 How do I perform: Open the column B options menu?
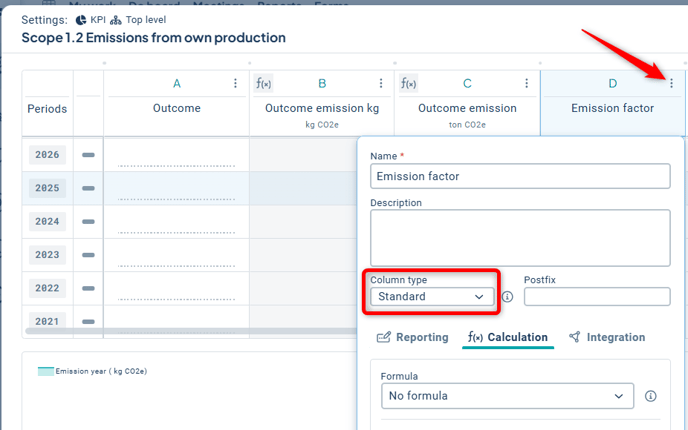(381, 84)
